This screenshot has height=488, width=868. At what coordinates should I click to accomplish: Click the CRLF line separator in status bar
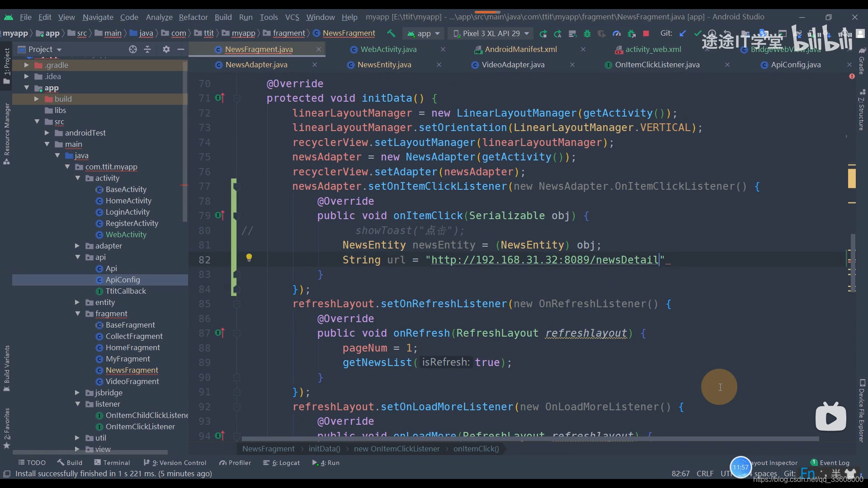click(705, 474)
